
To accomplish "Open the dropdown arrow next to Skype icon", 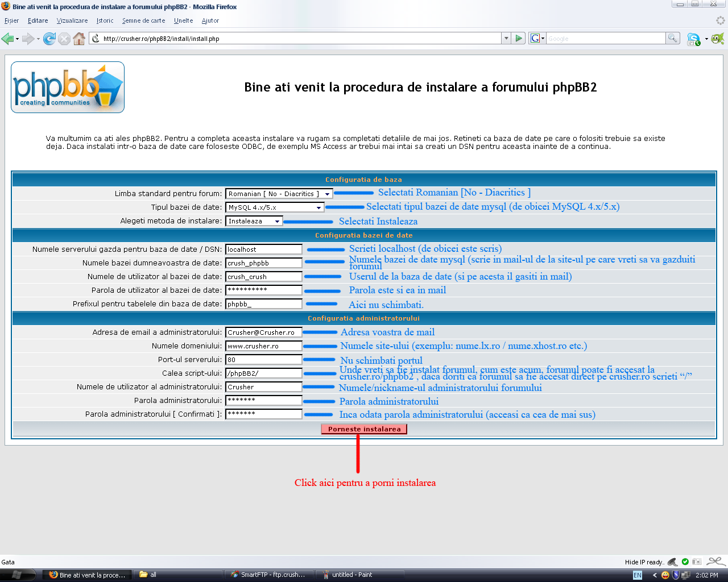I will click(706, 39).
